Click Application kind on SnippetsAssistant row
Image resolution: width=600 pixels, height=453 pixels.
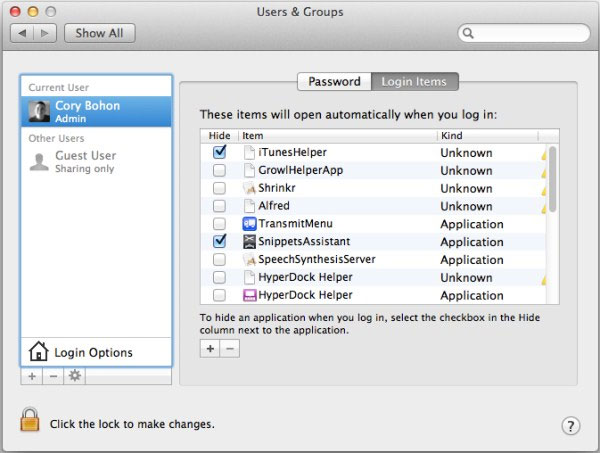point(472,242)
